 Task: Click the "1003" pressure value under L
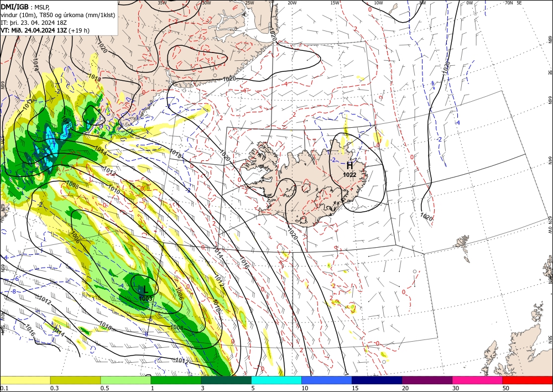[145, 299]
